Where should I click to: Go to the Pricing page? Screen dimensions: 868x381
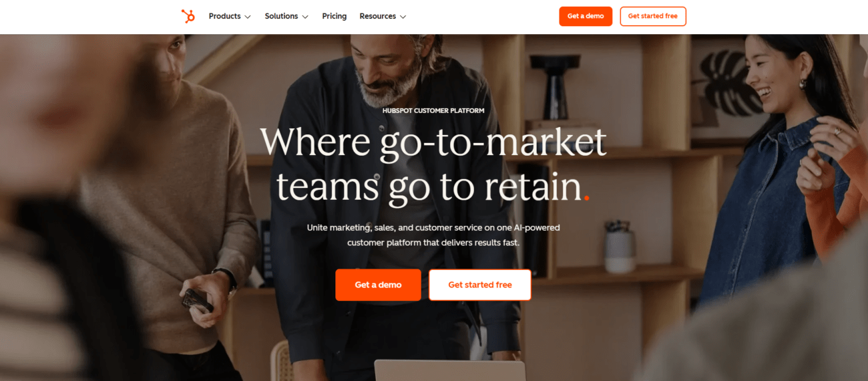tap(335, 16)
